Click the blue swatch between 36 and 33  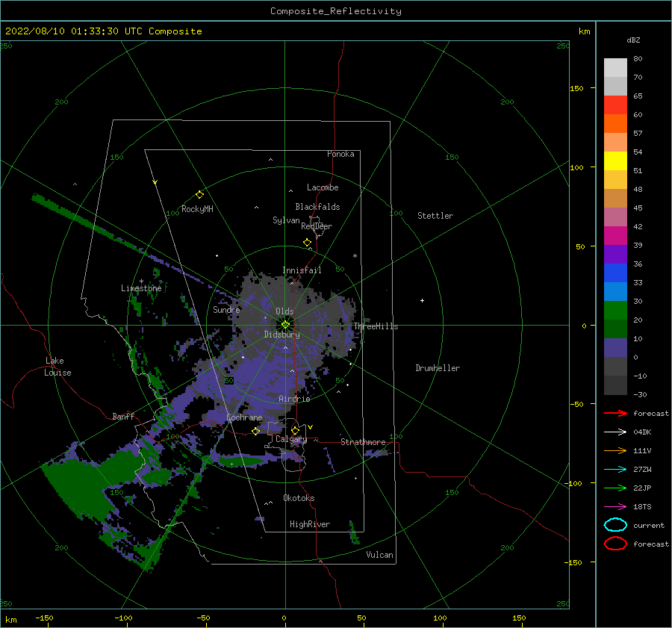click(x=615, y=273)
